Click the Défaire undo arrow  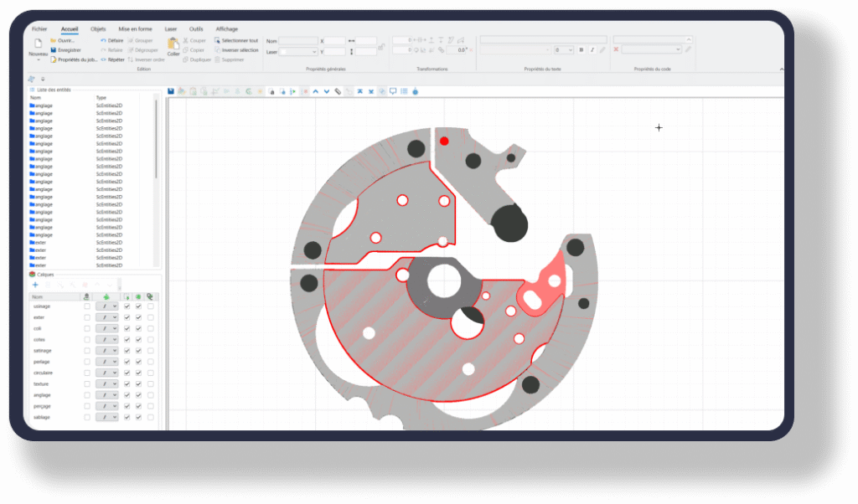click(104, 40)
